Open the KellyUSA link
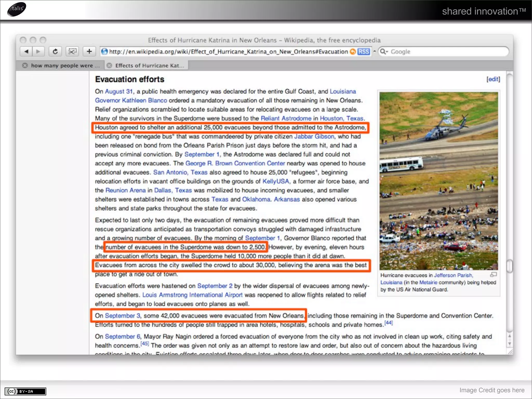The width and height of the screenshot is (532, 399). point(276,181)
